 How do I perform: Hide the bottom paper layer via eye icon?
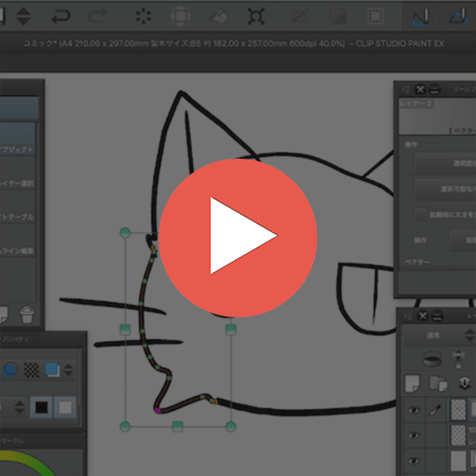point(413,461)
